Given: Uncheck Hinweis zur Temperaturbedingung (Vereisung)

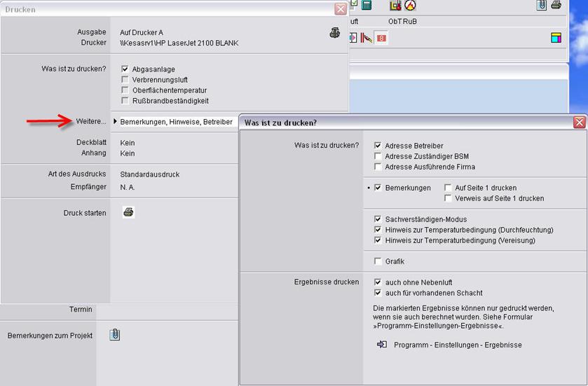Looking at the screenshot, I should (x=378, y=240).
